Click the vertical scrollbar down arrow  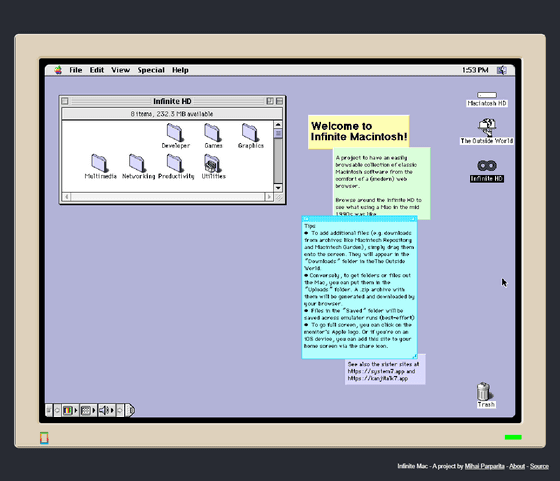coord(278,188)
